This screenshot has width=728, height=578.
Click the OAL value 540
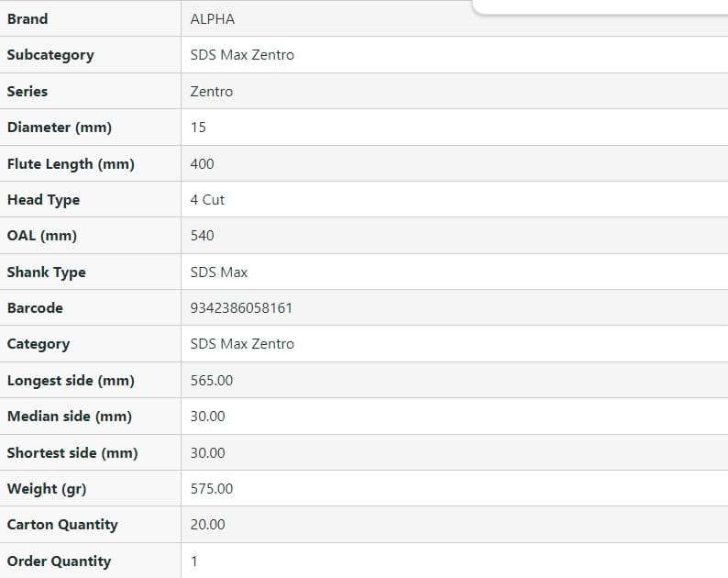pos(202,236)
